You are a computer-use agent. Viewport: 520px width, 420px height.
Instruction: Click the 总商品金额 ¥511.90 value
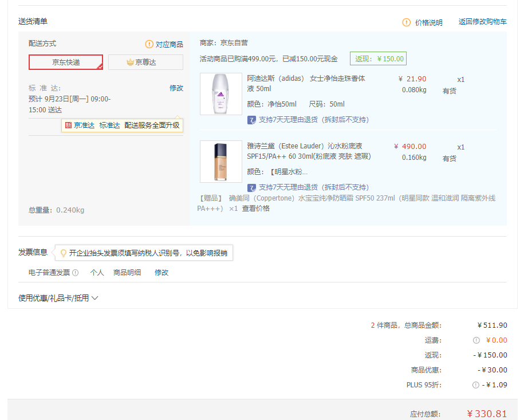point(492,325)
